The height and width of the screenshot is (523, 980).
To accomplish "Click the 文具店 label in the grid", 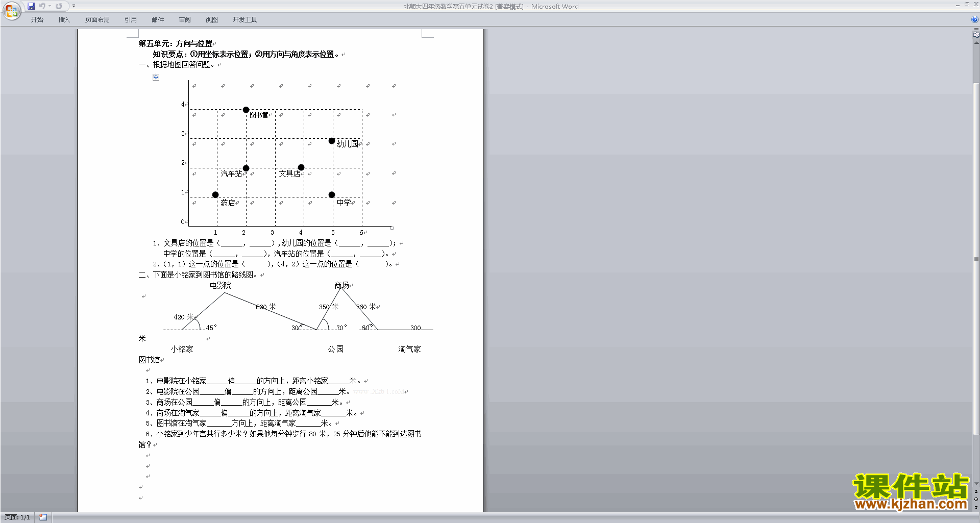I will click(289, 173).
